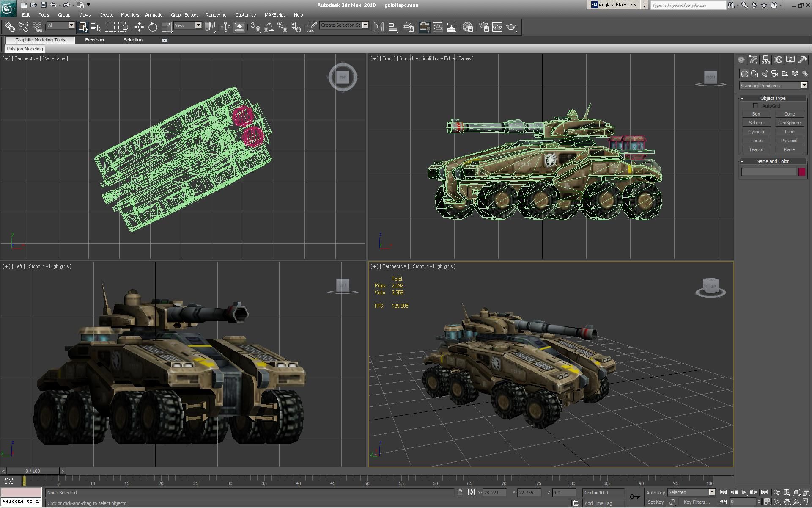Image resolution: width=812 pixels, height=508 pixels.
Task: Click the Selection Lock toggle padlock
Action: click(460, 492)
